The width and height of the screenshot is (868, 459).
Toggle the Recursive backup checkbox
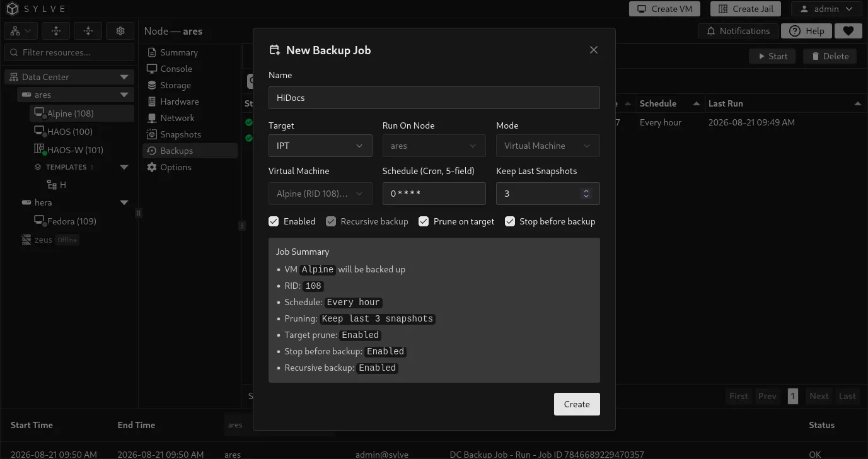pyautogui.click(x=331, y=221)
